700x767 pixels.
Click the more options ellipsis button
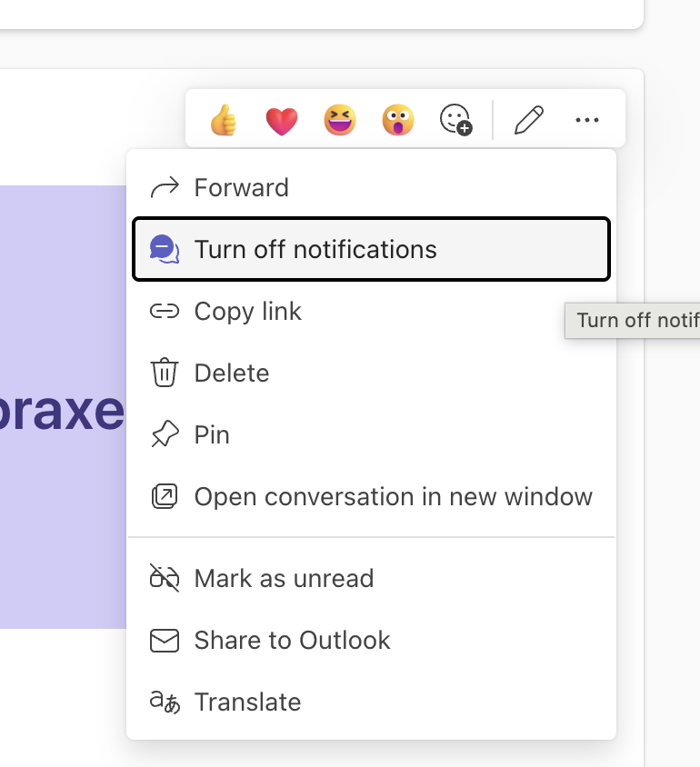tap(587, 120)
